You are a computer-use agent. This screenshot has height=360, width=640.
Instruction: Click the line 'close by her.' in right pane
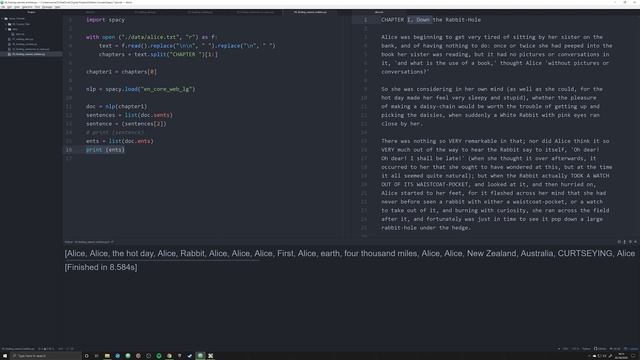(402, 124)
